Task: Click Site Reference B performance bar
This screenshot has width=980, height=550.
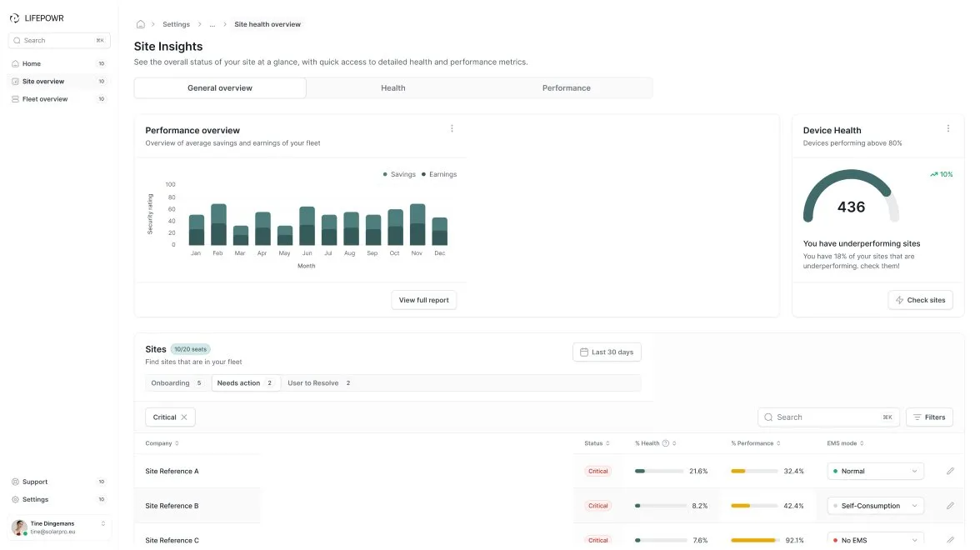Action: [x=754, y=506]
